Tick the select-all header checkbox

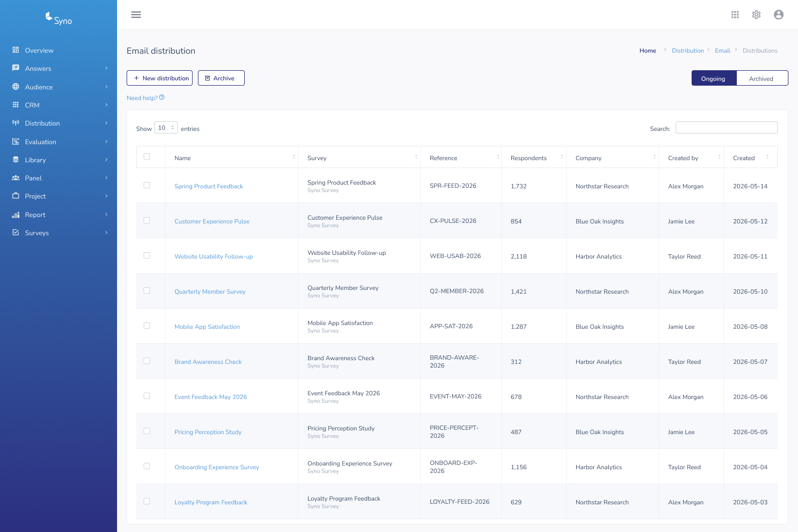pyautogui.click(x=147, y=156)
